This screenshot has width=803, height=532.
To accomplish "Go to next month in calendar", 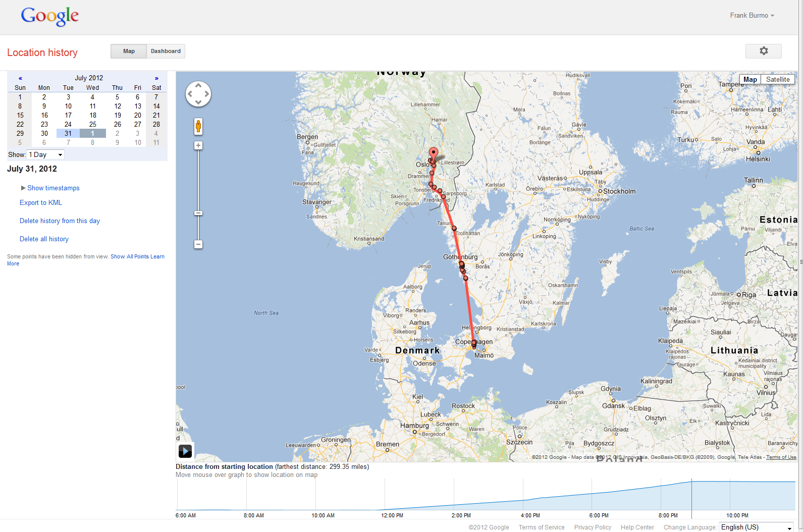I will click(156, 78).
